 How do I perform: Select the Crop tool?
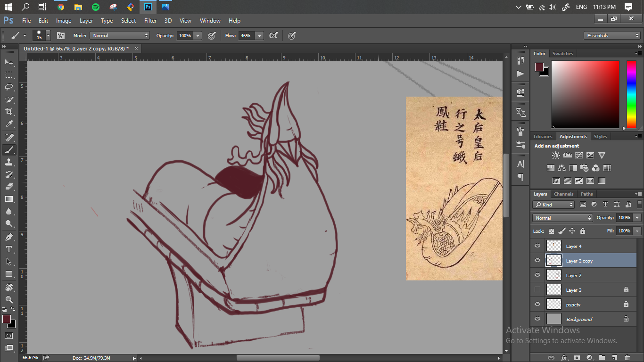click(9, 112)
